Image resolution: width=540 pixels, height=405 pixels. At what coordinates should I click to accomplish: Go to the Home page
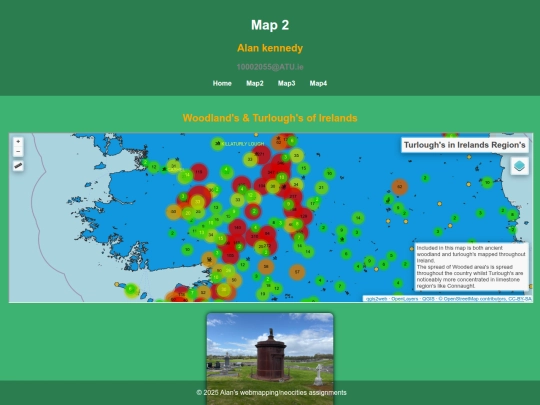[222, 83]
